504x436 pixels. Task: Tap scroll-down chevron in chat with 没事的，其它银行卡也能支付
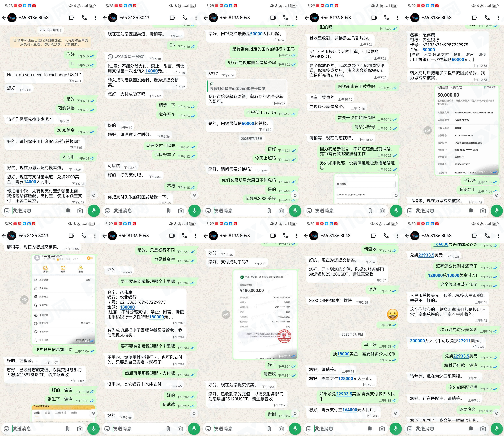point(194,413)
